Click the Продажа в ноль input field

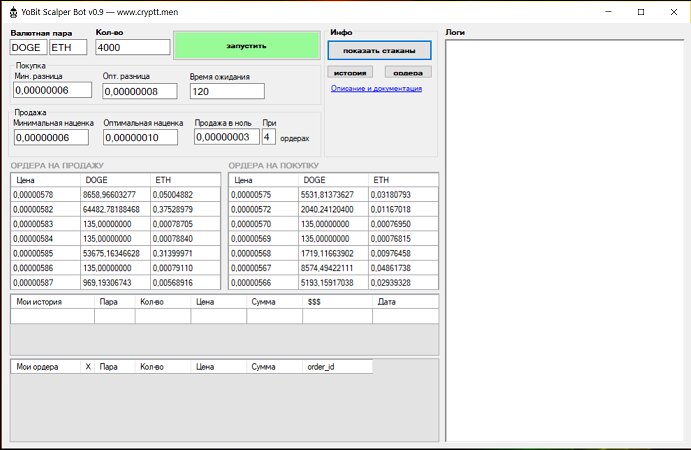coord(225,137)
